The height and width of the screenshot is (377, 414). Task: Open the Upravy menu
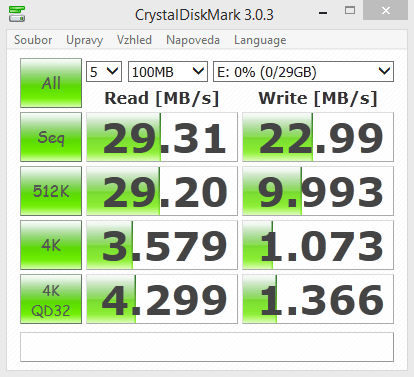click(84, 40)
